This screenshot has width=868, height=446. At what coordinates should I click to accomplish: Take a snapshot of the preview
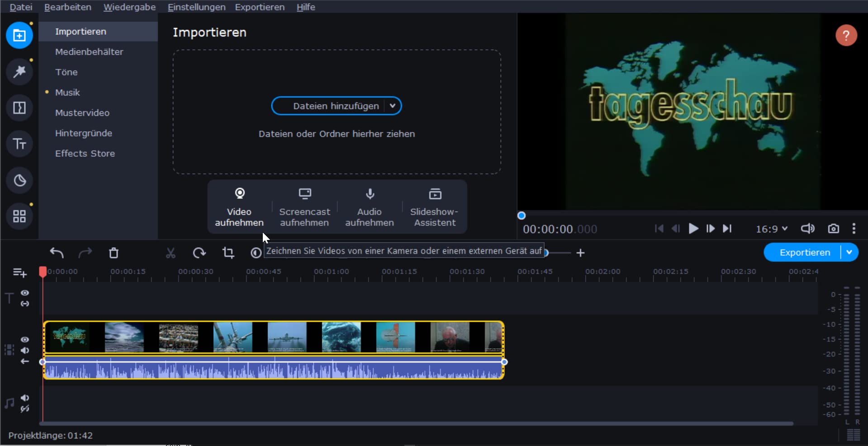coord(834,229)
